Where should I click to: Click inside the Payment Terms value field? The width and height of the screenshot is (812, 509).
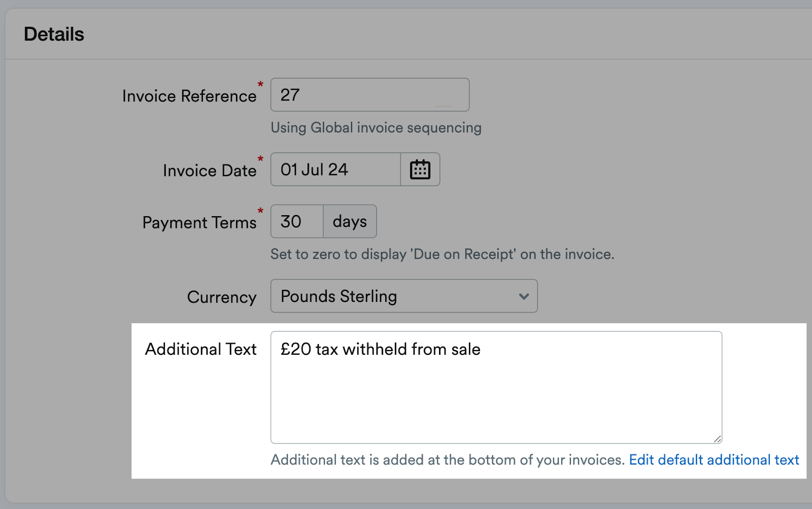click(x=296, y=221)
